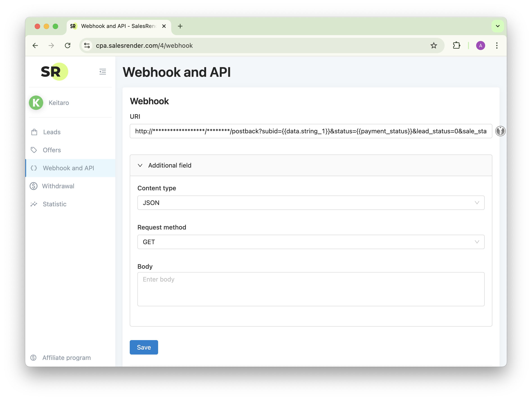The height and width of the screenshot is (400, 532).
Task: Click the Content type label
Action: [157, 188]
